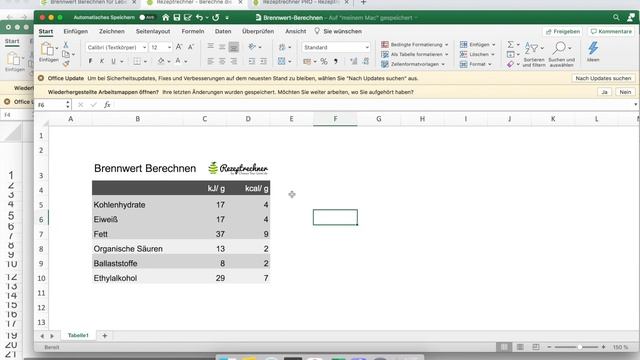
Task: Click into the formula bar input
Action: tap(373, 105)
